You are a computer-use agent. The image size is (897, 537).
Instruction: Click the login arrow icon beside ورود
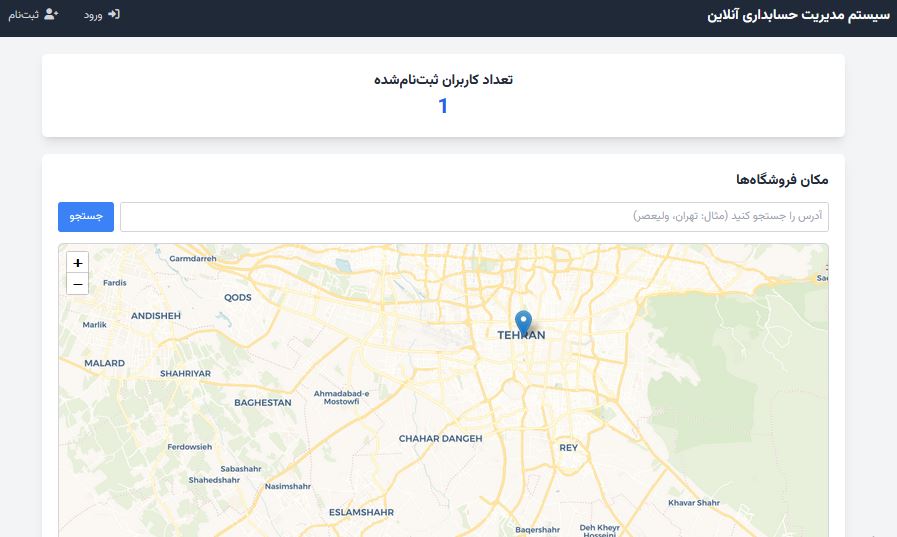click(114, 14)
